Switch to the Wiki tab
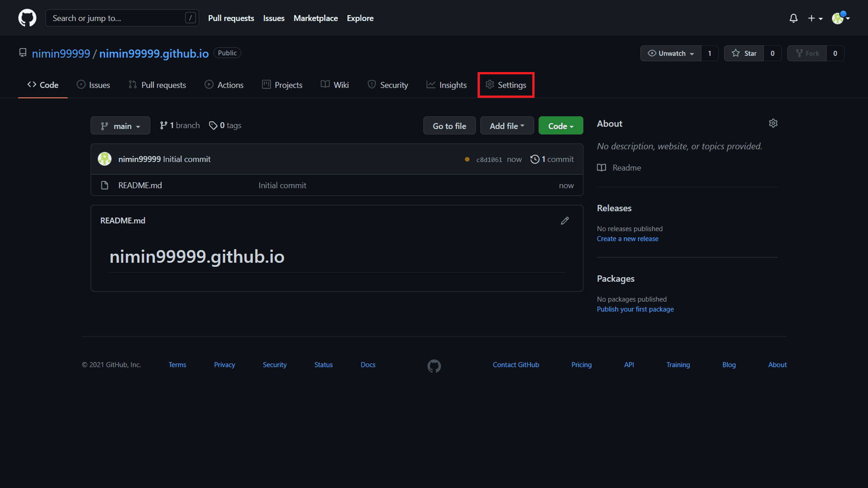This screenshot has height=488, width=868. (335, 85)
